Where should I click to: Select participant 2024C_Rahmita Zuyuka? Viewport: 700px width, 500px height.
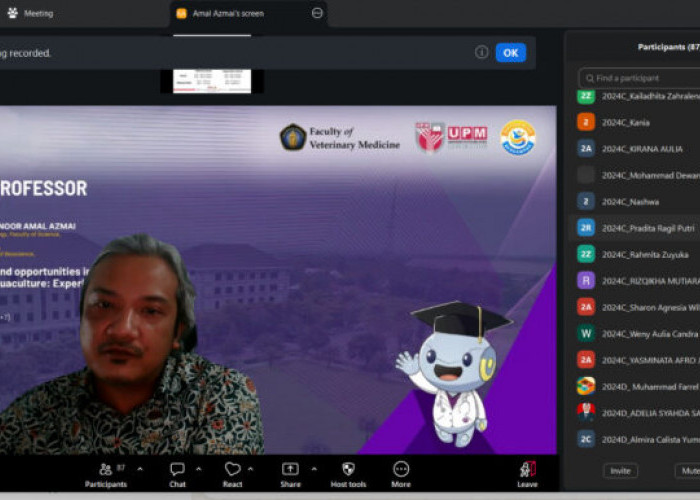point(634,254)
